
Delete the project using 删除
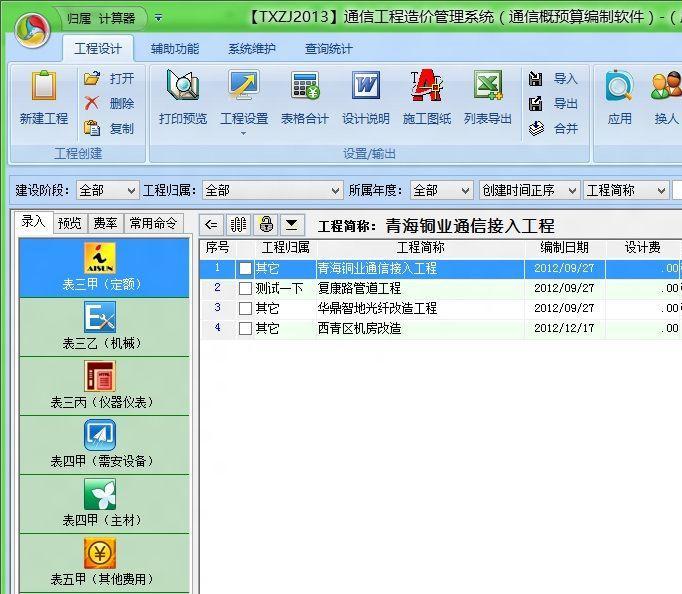(x=109, y=103)
